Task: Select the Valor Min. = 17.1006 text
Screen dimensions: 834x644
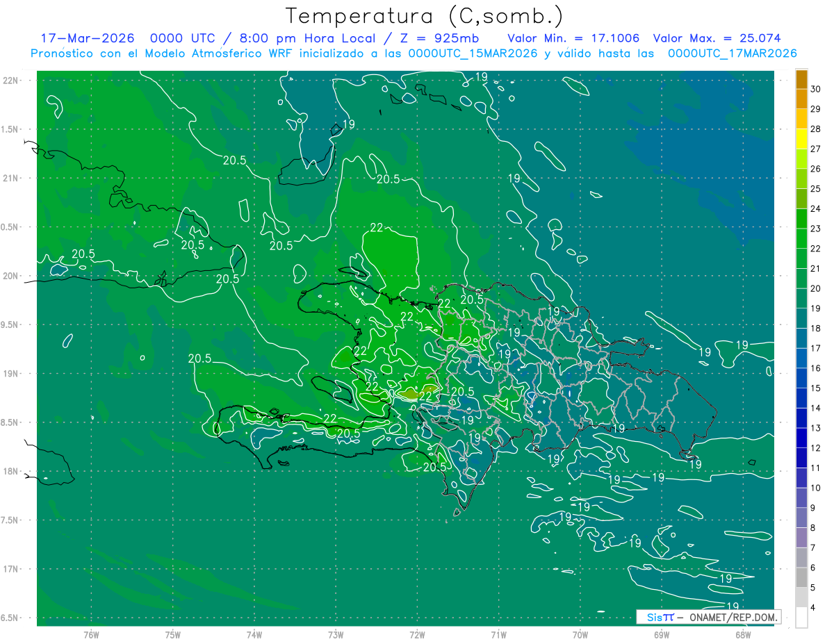Action: (x=573, y=38)
